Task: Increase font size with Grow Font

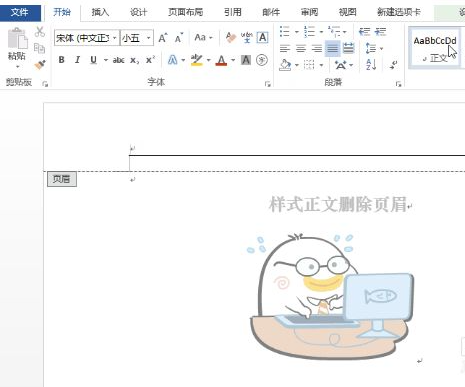Action: coord(163,38)
